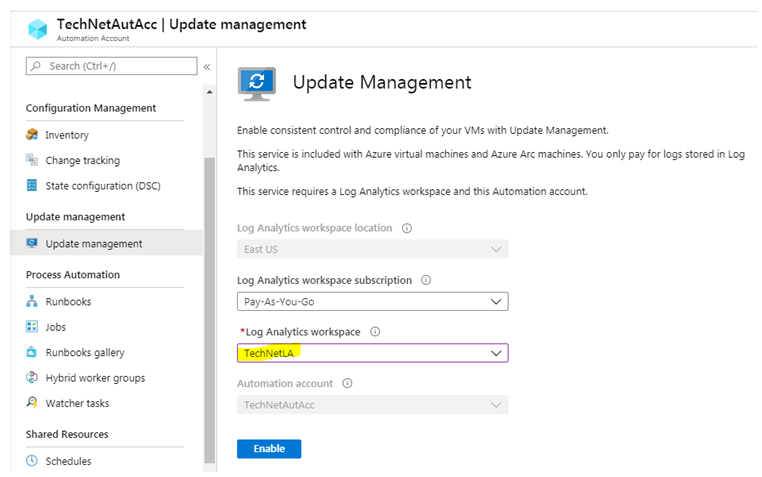Open the TechNetAutAcc automation account dropdown
This screenshot has height=477, width=762.
[x=373, y=405]
